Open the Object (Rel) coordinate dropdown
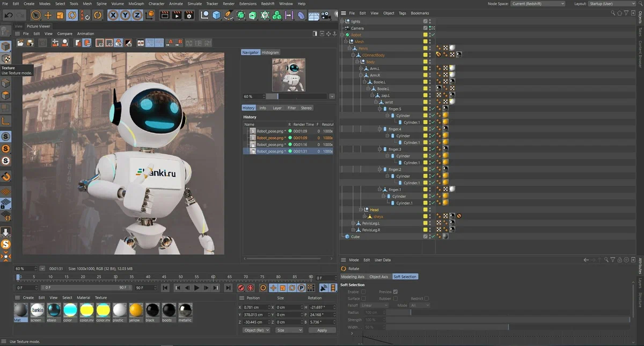644x346 pixels. pyautogui.click(x=255, y=330)
